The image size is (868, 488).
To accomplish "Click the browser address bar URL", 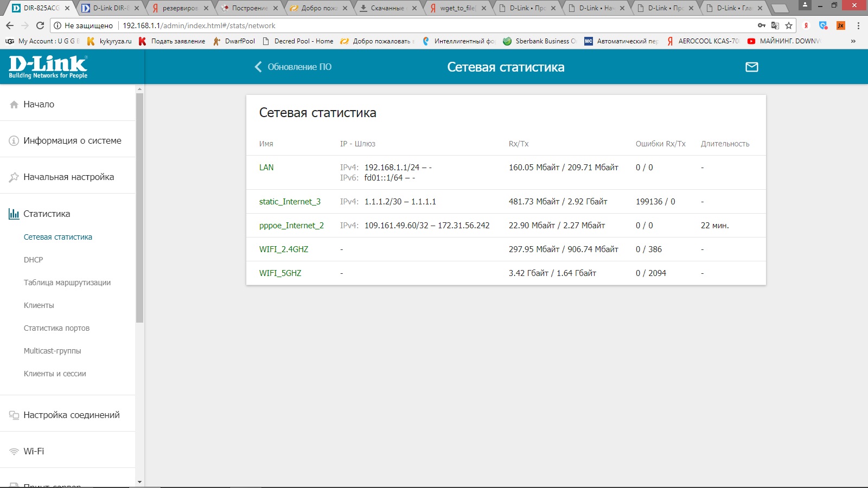I will (199, 25).
